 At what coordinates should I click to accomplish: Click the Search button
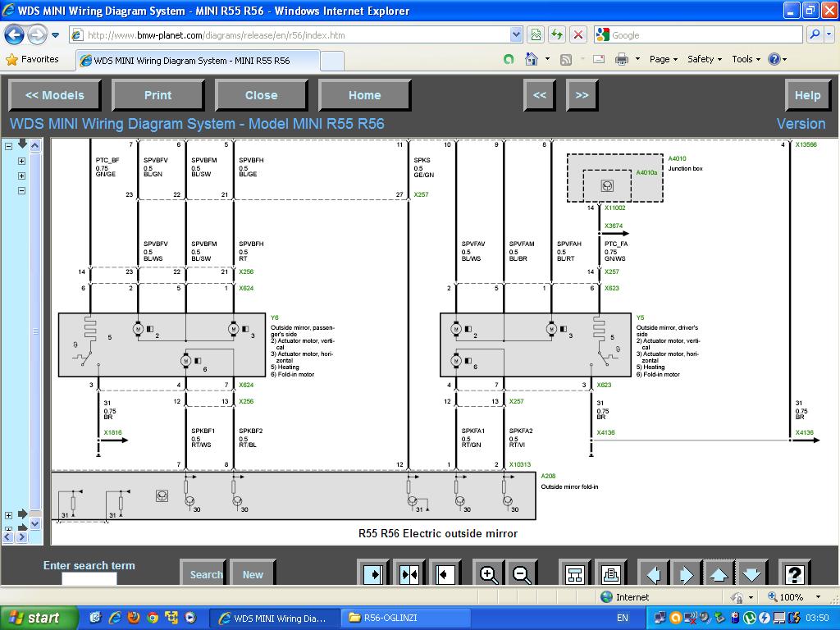(x=205, y=574)
